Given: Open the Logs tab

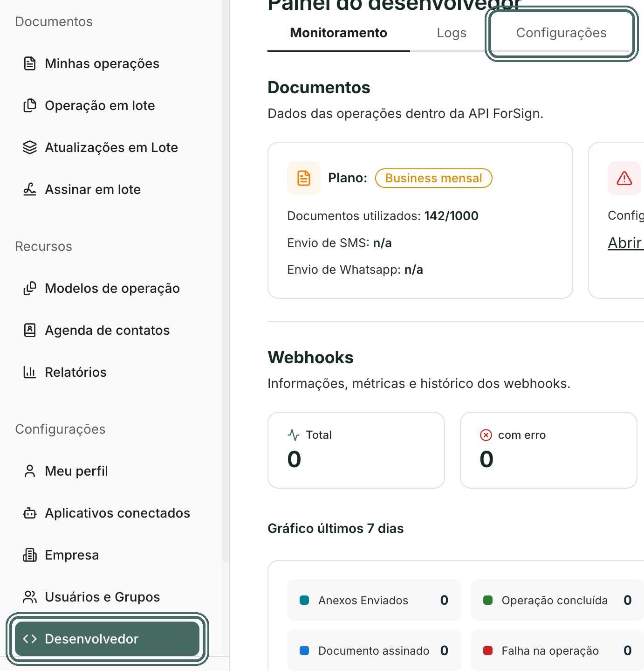Looking at the screenshot, I should (x=452, y=33).
